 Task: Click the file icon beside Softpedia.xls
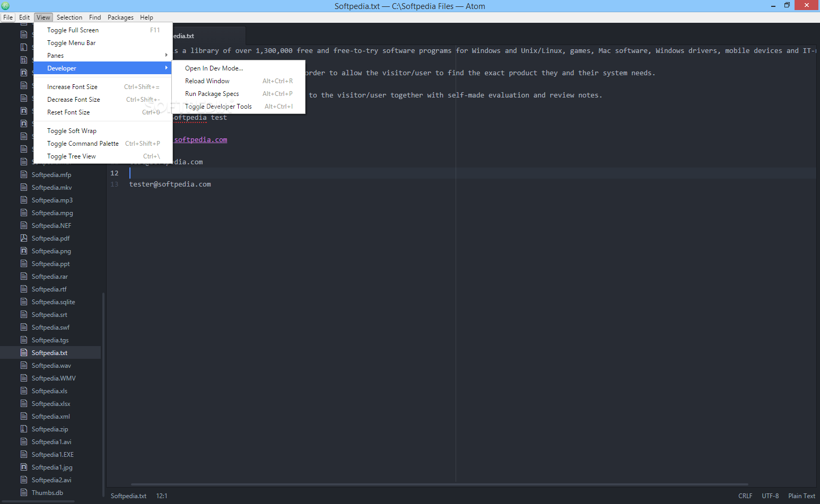coord(24,391)
